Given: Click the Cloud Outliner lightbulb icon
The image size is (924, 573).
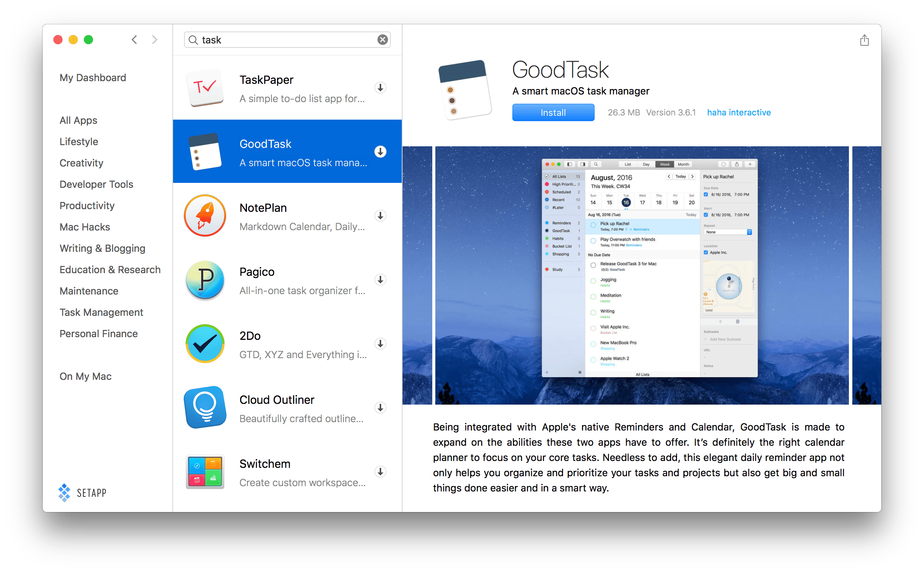Looking at the screenshot, I should [205, 407].
